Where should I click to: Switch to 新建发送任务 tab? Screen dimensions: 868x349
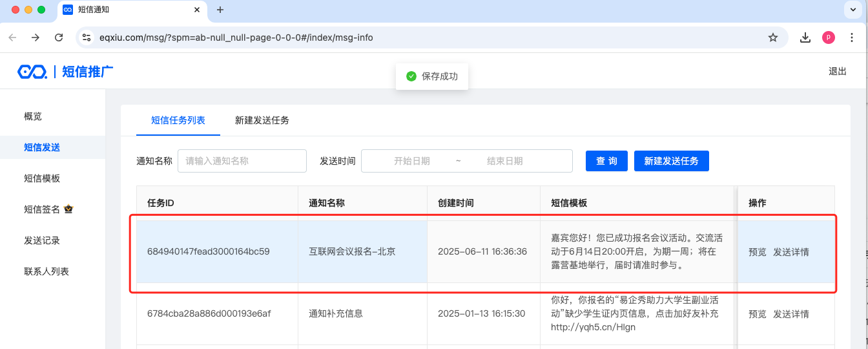click(x=262, y=120)
